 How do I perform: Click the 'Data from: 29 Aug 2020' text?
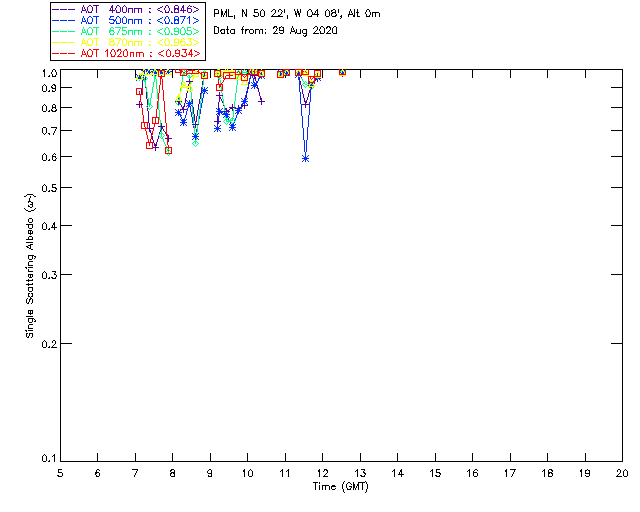click(x=276, y=31)
